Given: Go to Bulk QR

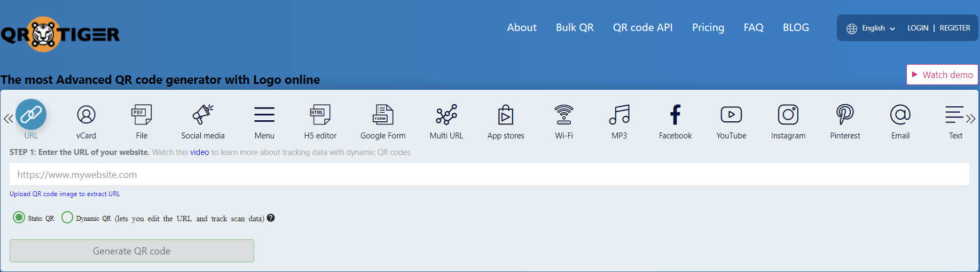Looking at the screenshot, I should coord(575,27).
